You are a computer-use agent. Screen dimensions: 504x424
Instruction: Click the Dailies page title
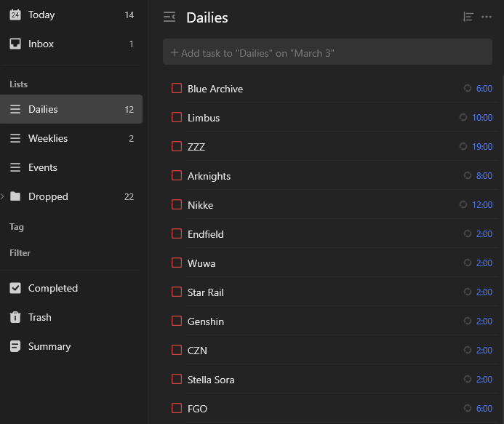click(207, 17)
